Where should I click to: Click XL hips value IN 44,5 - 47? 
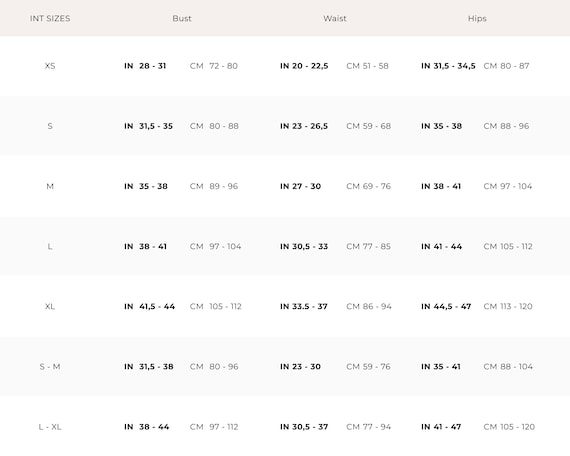(x=446, y=307)
